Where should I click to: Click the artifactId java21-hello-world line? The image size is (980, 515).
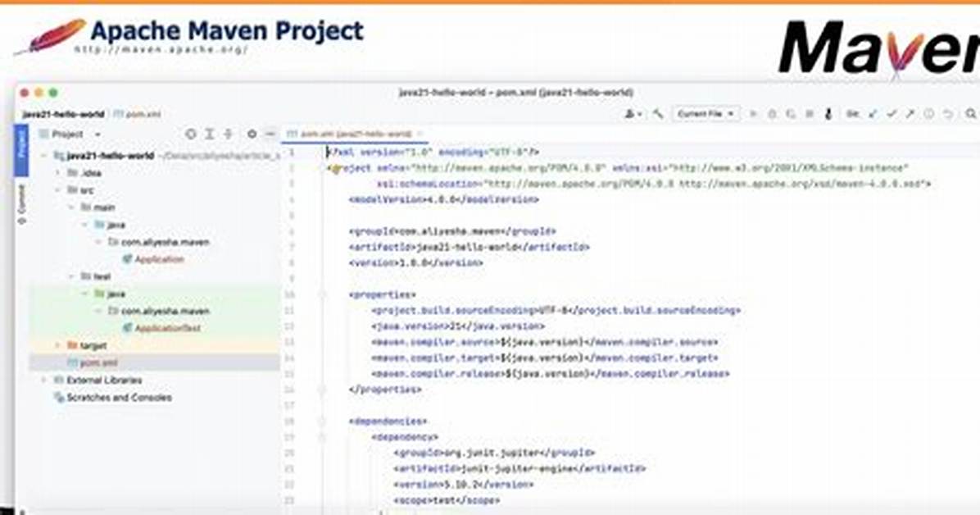pyautogui.click(x=469, y=247)
